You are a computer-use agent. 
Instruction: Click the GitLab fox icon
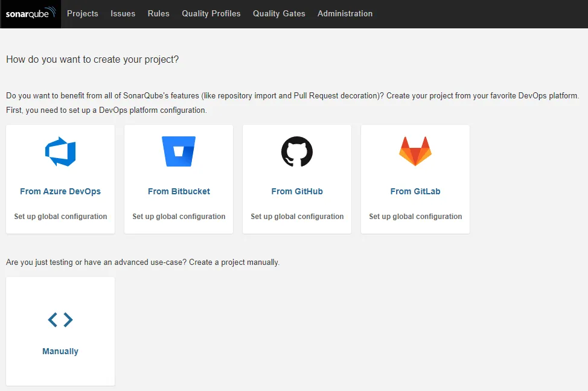(415, 151)
